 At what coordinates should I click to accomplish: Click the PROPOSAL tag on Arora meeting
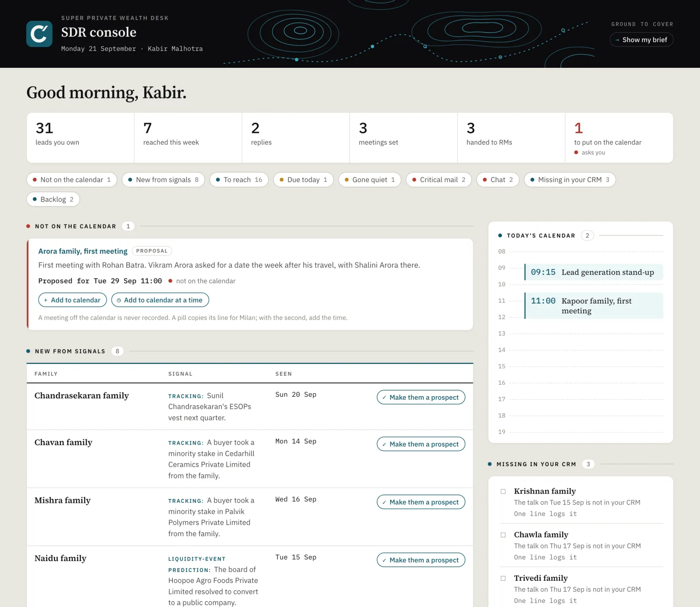(x=152, y=251)
